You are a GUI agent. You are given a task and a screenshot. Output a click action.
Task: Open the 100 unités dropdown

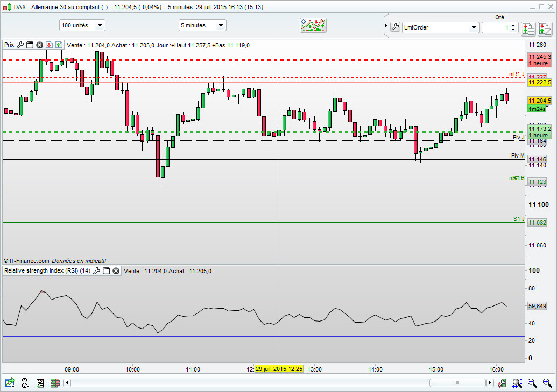[82, 25]
